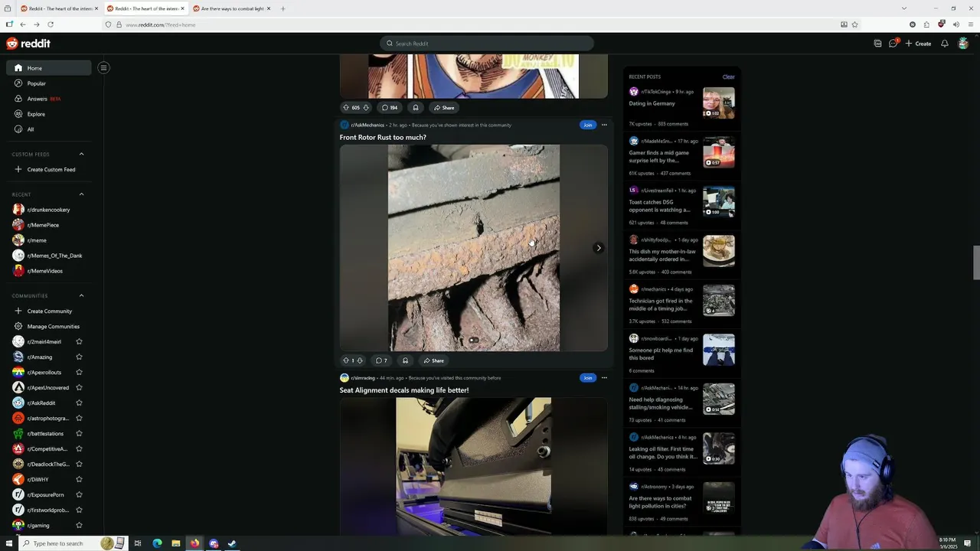Viewport: 980px width, 551px height.
Task: Open the Firefox application menu
Action: 970,24
